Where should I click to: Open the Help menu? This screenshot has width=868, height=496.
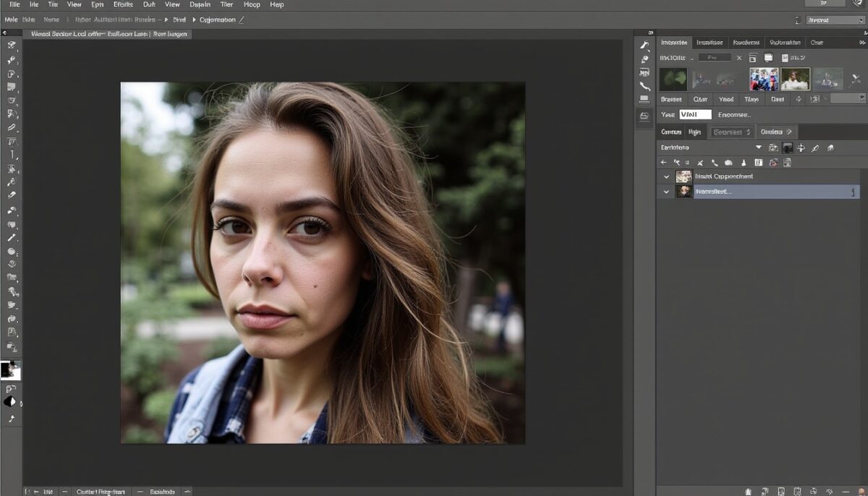coord(276,4)
